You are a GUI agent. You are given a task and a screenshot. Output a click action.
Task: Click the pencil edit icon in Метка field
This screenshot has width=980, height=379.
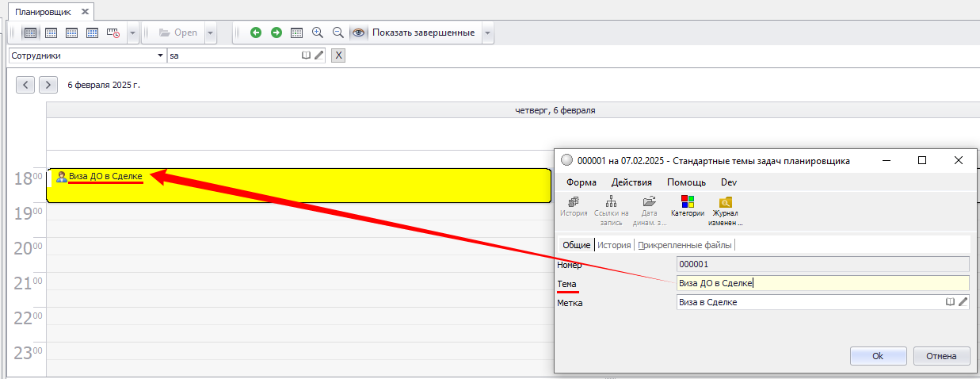point(963,302)
